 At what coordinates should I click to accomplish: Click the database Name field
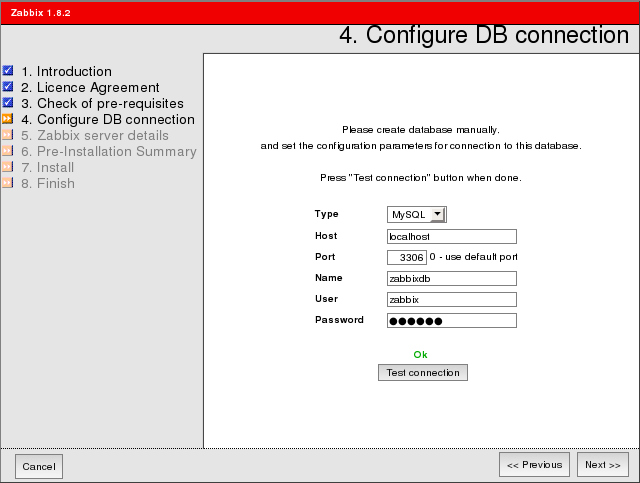pyautogui.click(x=451, y=279)
